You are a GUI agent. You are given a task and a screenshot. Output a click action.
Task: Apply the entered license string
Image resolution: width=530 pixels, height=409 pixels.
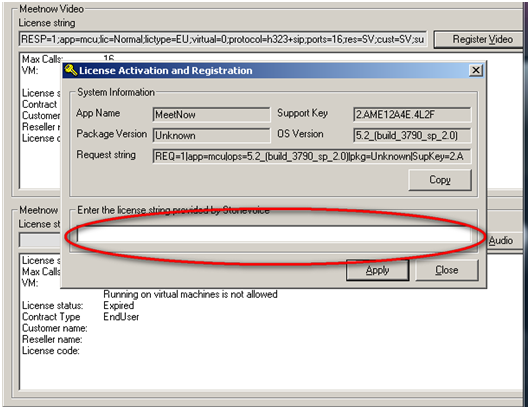click(377, 270)
